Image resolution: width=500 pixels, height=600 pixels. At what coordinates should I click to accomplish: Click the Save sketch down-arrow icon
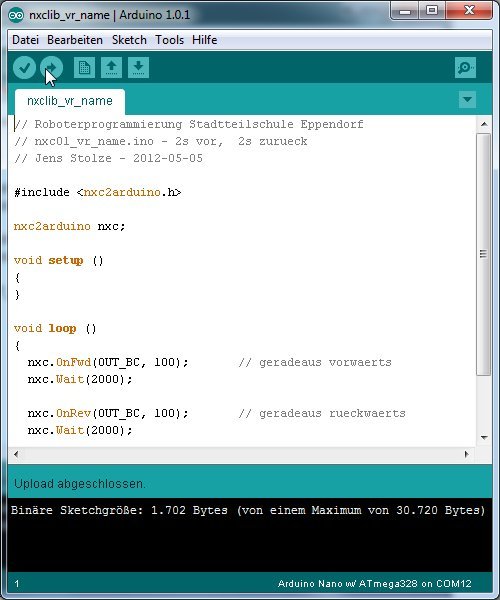(x=138, y=68)
